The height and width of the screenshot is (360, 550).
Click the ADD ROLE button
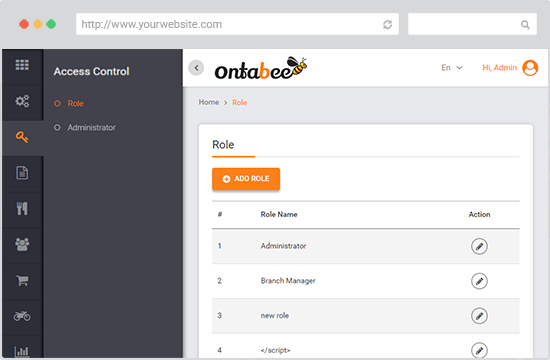pyautogui.click(x=246, y=179)
